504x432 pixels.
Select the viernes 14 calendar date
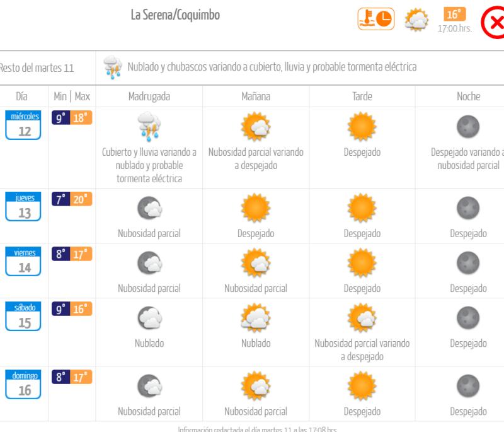(x=25, y=262)
